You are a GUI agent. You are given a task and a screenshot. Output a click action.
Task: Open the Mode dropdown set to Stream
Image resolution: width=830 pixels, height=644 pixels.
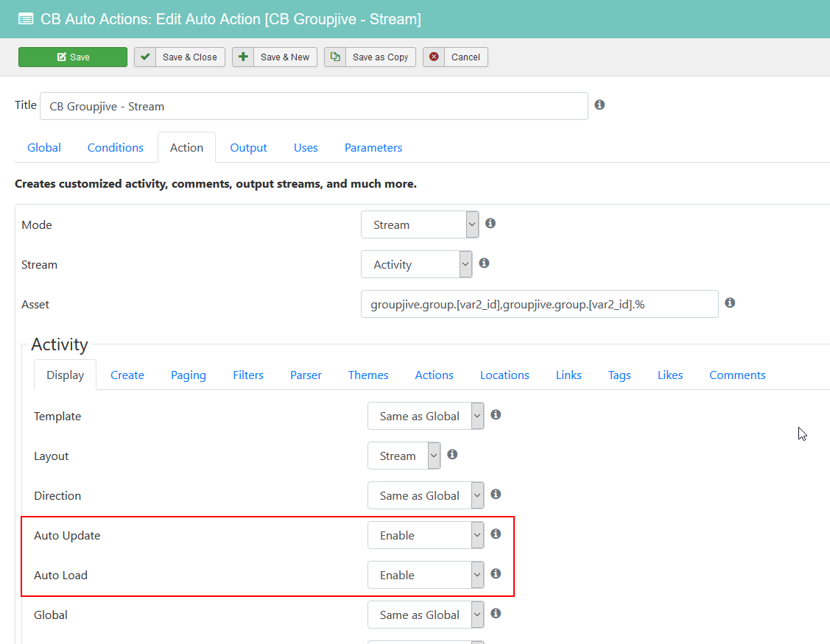coord(420,224)
